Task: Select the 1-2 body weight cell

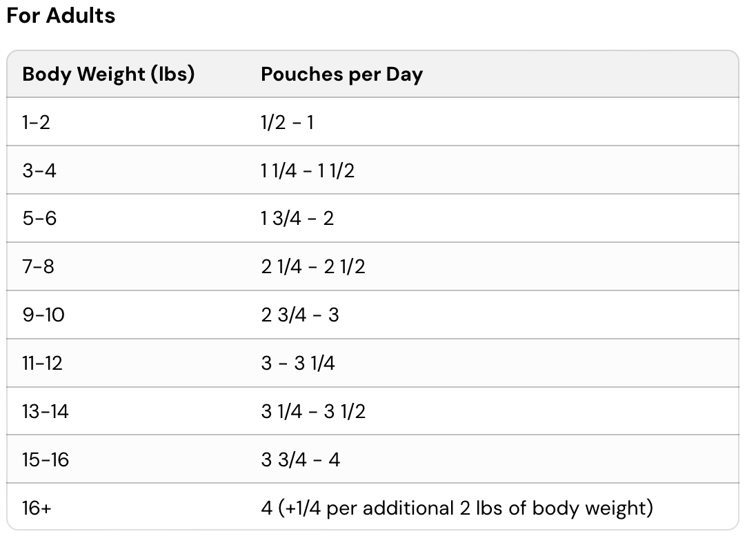Action: click(37, 122)
